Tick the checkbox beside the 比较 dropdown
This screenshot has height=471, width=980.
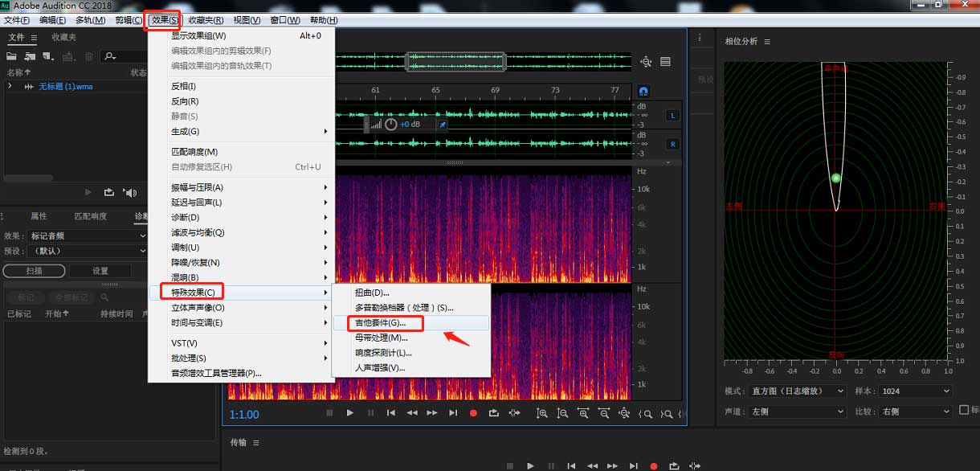tap(965, 411)
